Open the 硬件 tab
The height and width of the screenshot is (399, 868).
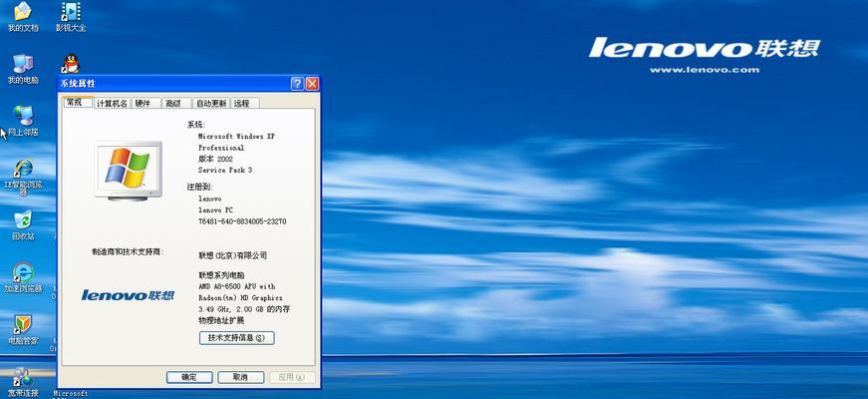pyautogui.click(x=146, y=103)
